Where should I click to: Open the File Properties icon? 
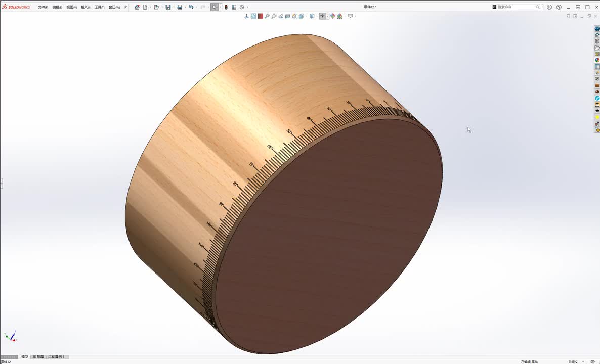pos(234,7)
